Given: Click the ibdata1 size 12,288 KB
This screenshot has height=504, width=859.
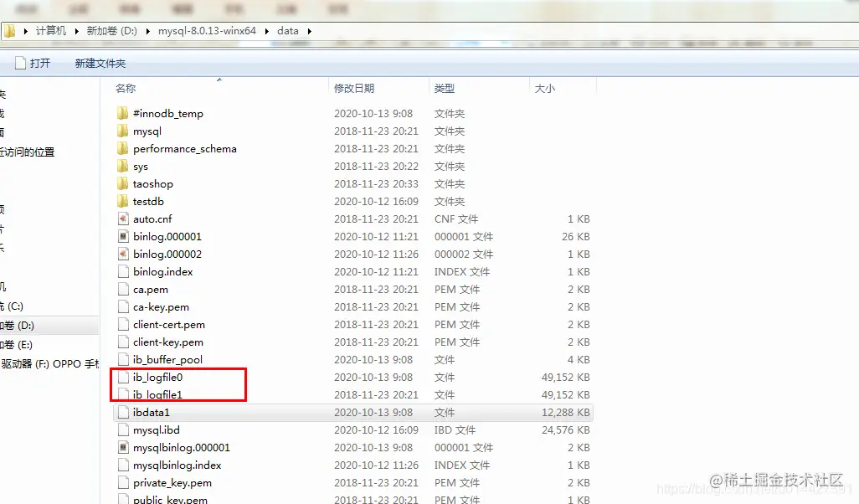Looking at the screenshot, I should click(565, 412).
